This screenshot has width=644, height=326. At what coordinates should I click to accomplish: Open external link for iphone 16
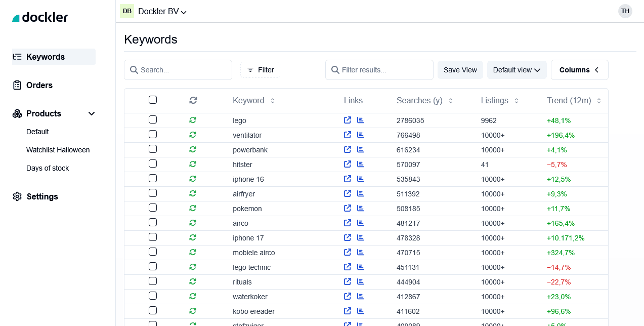click(x=348, y=179)
